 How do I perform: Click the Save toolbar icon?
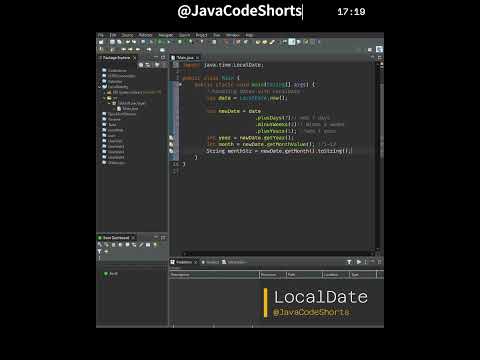tap(112, 42)
